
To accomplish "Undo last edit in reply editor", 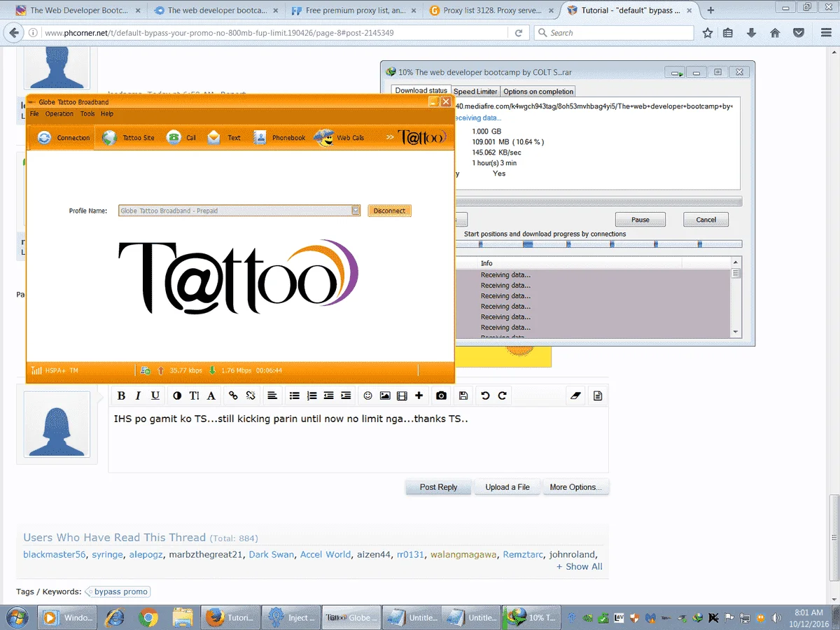I will (485, 395).
